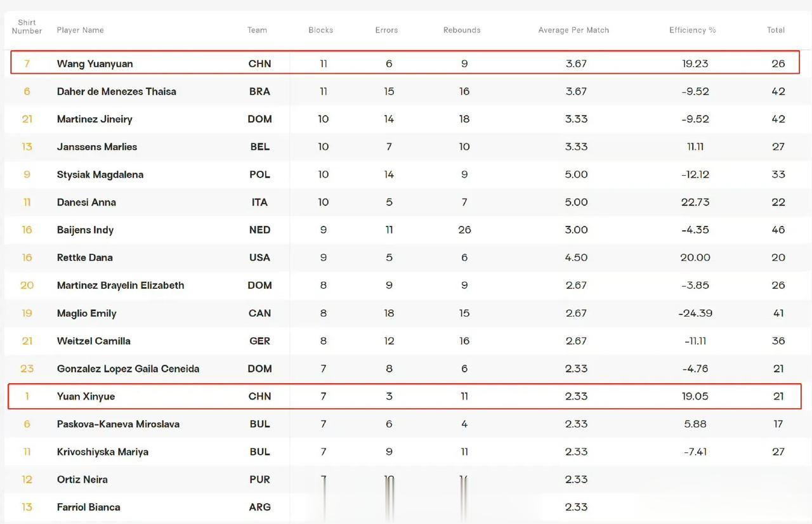Click Stysiak Magdalena's name
Screen dimensions: 812x524
(100, 174)
